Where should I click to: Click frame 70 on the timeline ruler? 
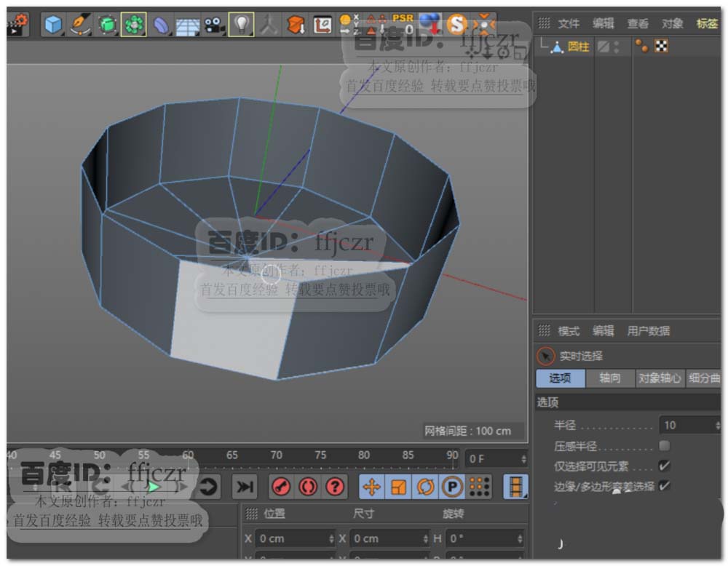[276, 455]
